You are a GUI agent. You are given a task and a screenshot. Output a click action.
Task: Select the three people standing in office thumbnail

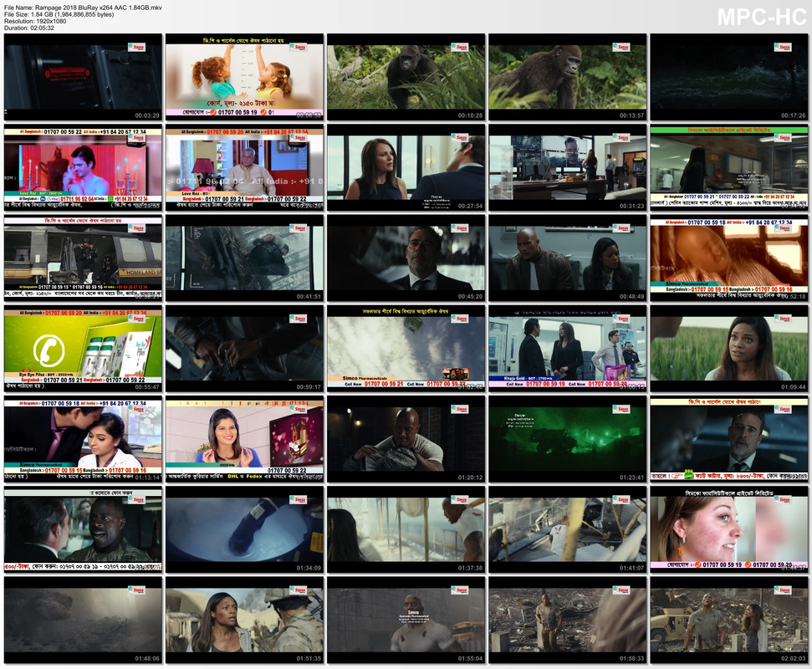pyautogui.click(x=568, y=349)
